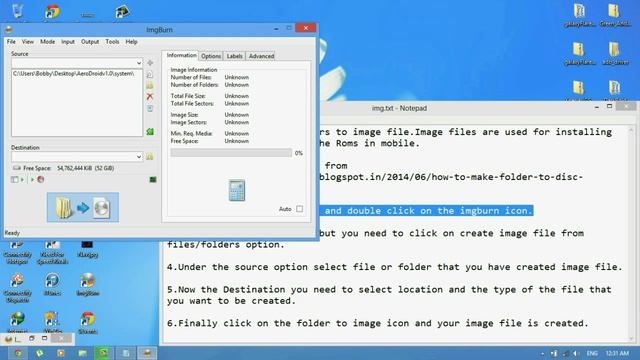Click the folder-to-disc Build button

(x=83, y=207)
